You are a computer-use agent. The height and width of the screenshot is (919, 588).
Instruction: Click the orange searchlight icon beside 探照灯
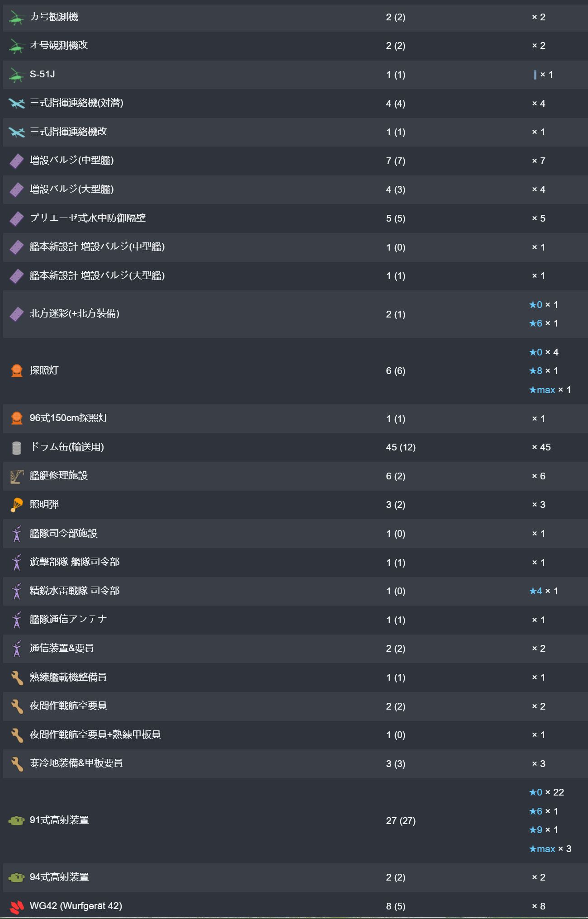click(x=17, y=371)
